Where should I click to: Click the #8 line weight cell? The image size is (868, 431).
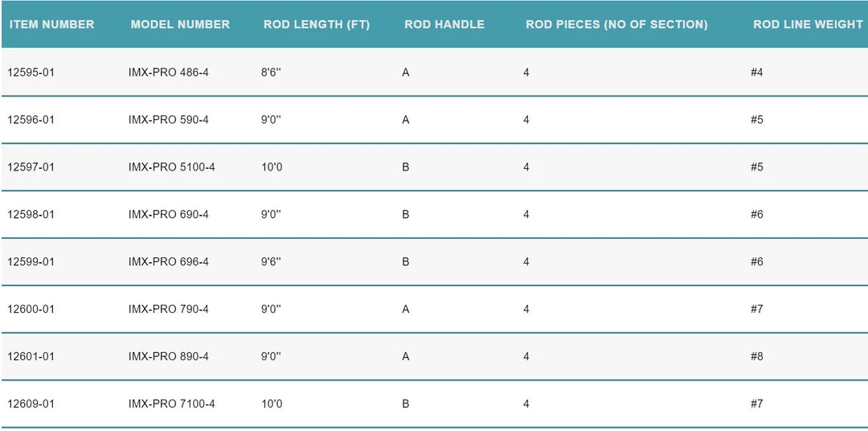757,356
